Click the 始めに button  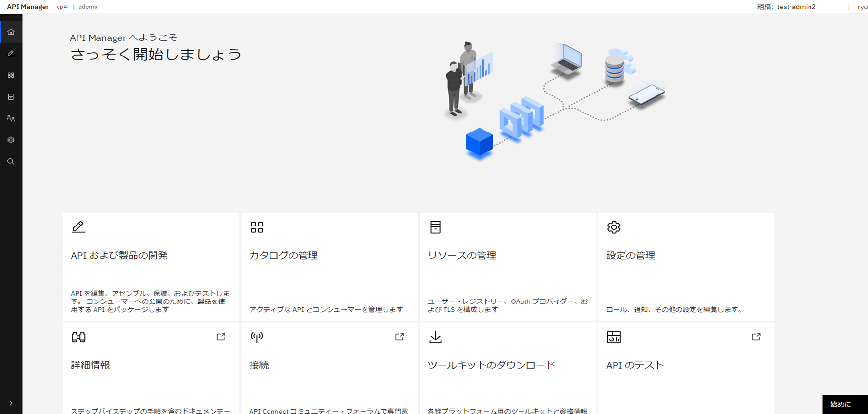(845, 404)
